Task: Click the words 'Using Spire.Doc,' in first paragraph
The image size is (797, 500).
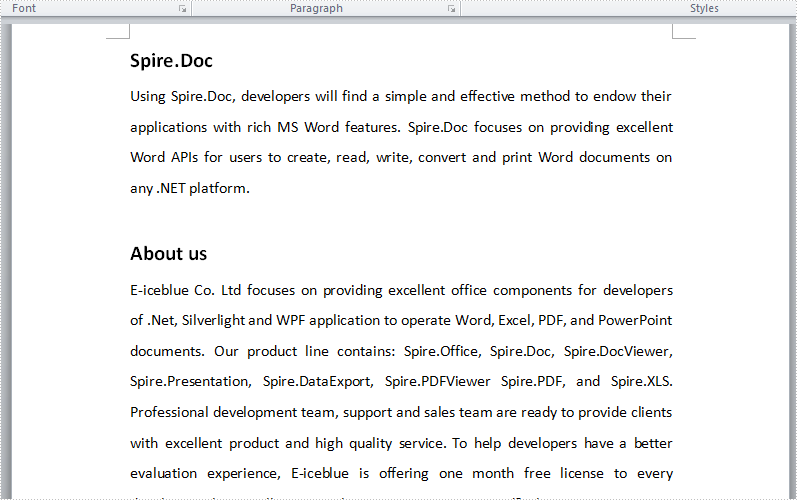Action: click(183, 97)
